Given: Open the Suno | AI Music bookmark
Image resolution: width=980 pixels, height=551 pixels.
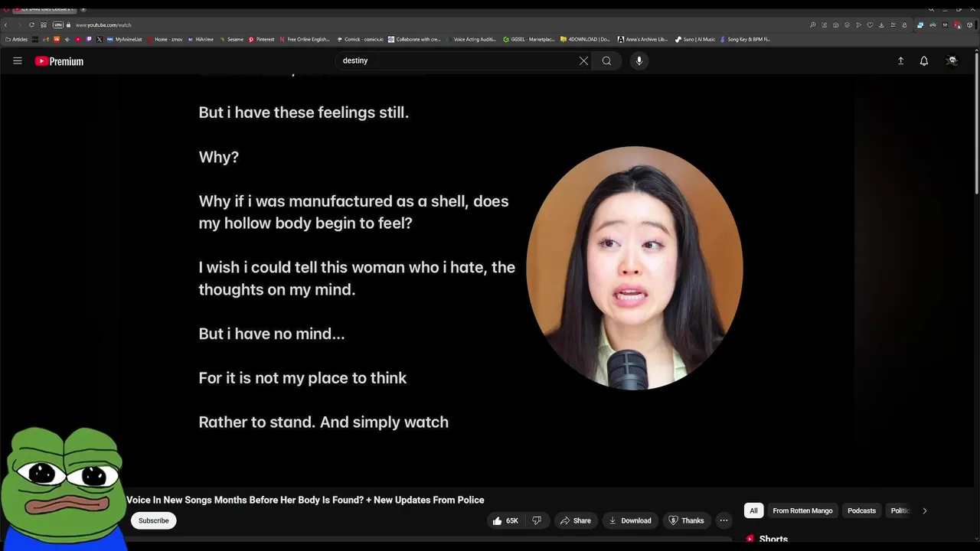Looking at the screenshot, I should (x=695, y=39).
